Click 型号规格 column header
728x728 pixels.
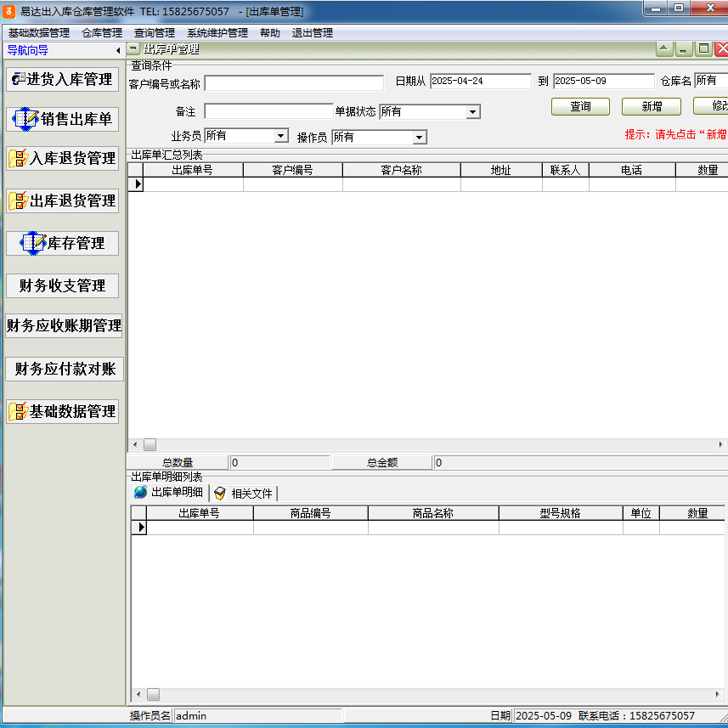click(x=560, y=513)
